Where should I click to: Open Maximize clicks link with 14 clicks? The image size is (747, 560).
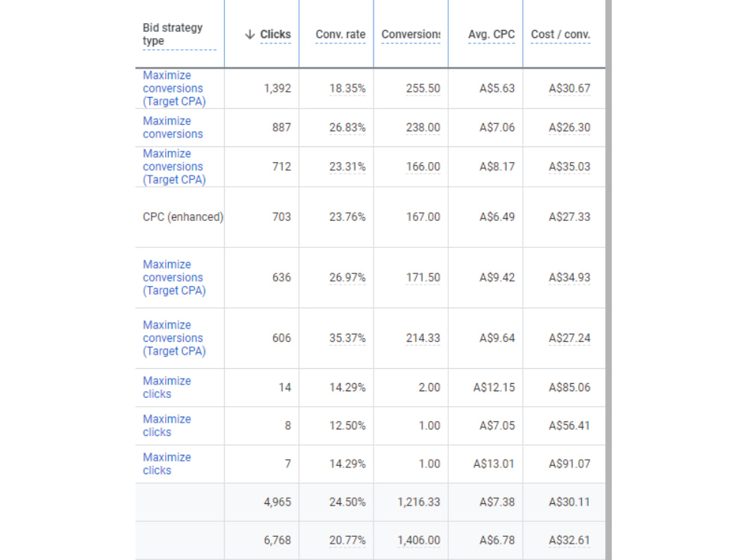point(167,388)
